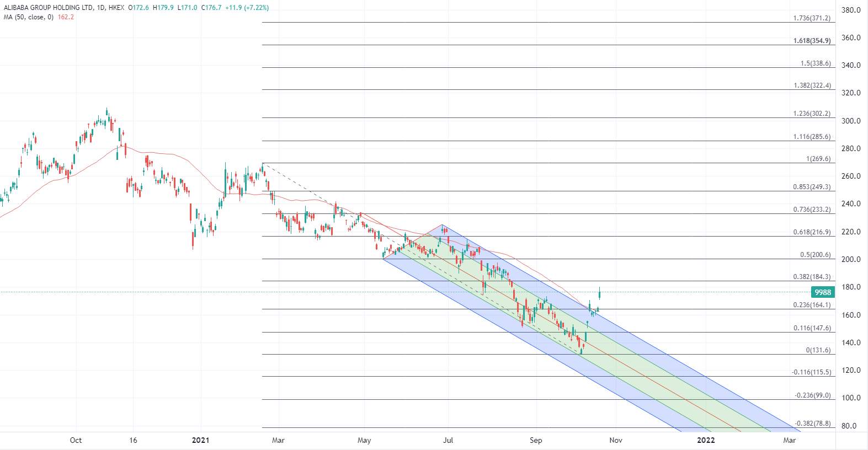The image size is (868, 450).
Task: Pick 260.0 on the price scale
Action: click(x=850, y=176)
